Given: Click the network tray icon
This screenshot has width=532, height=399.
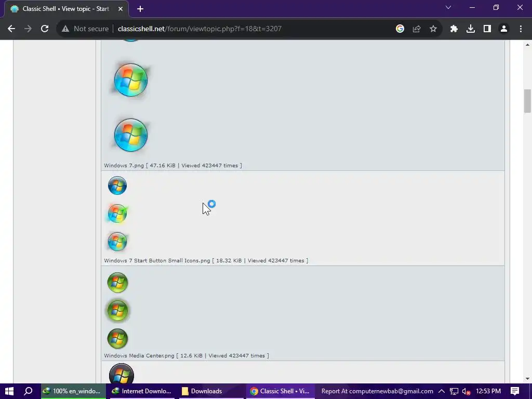Looking at the screenshot, I should pos(454,391).
